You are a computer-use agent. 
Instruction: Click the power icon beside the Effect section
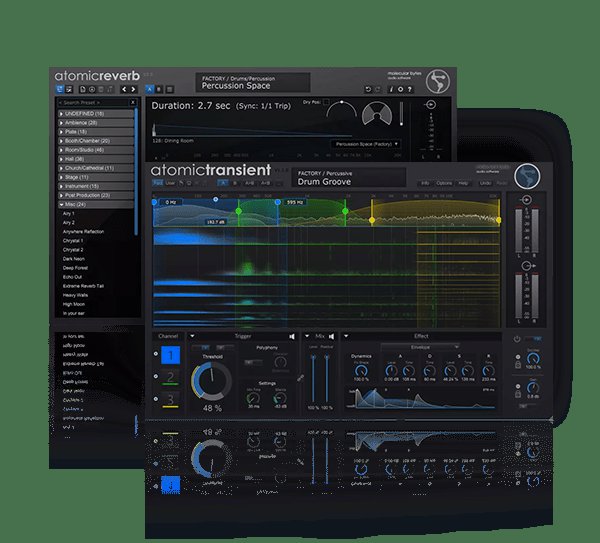point(517,339)
